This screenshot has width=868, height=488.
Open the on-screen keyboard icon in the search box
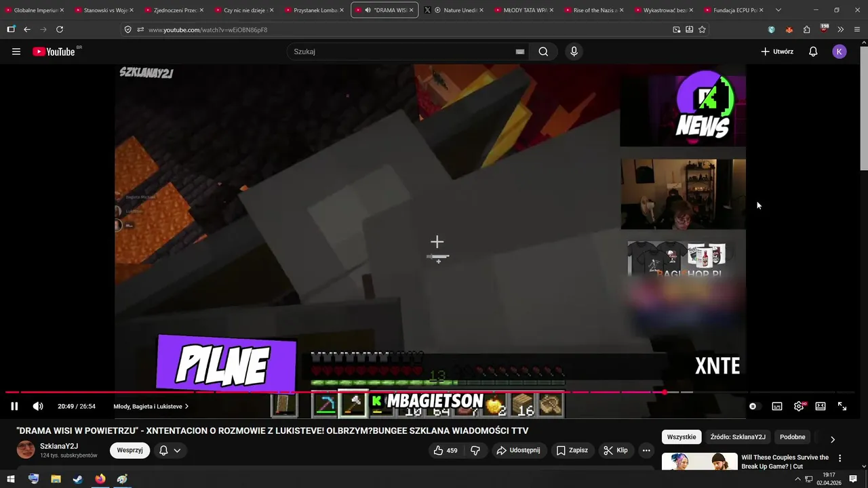tap(520, 52)
